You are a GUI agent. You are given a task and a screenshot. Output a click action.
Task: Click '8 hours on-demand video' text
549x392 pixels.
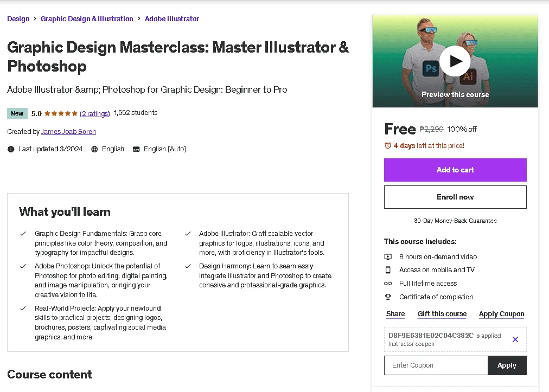[x=438, y=257]
